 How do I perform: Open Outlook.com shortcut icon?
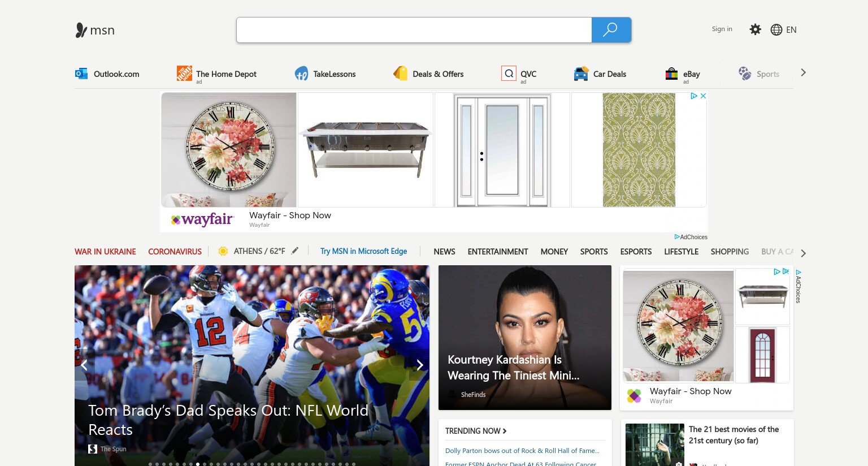(81, 74)
